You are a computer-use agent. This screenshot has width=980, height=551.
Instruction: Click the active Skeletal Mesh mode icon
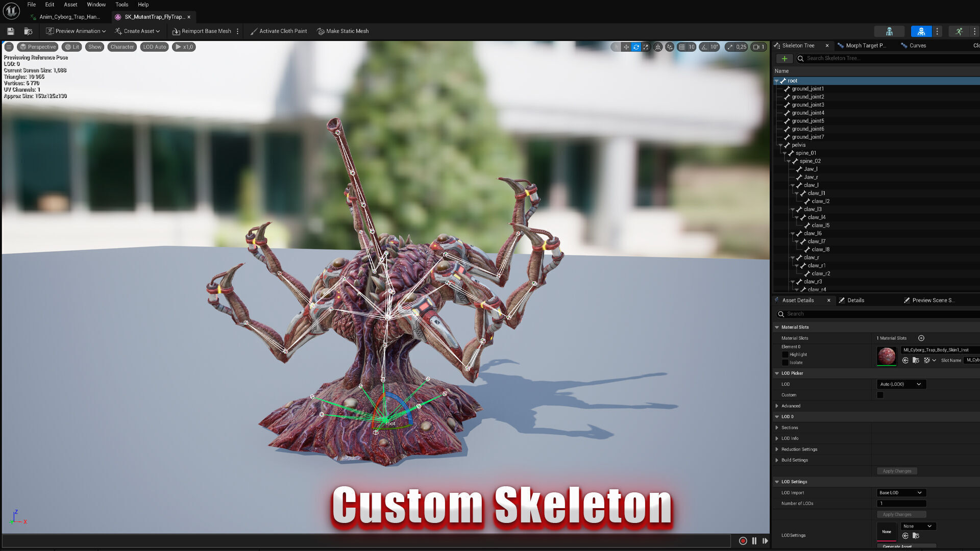click(921, 31)
